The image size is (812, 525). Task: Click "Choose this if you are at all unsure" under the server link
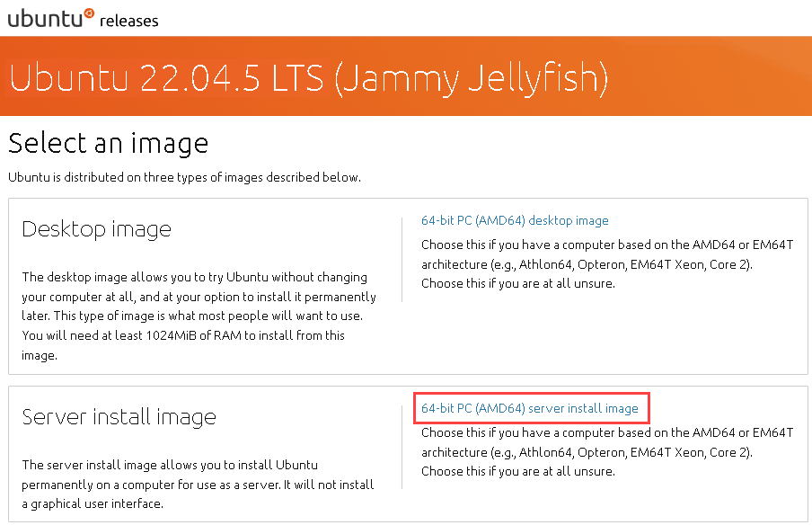pos(517,471)
